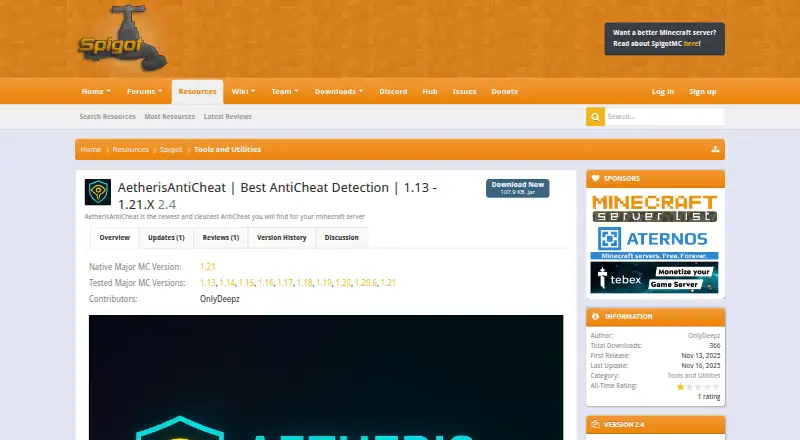Click Search Resources sub-navigation link
Screen dimensions: 800x440
(x=108, y=116)
